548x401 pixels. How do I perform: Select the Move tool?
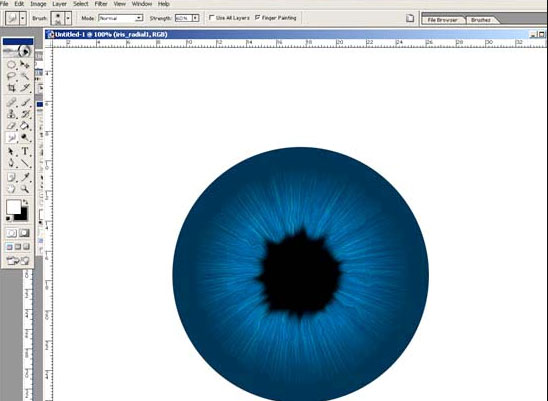click(x=24, y=65)
